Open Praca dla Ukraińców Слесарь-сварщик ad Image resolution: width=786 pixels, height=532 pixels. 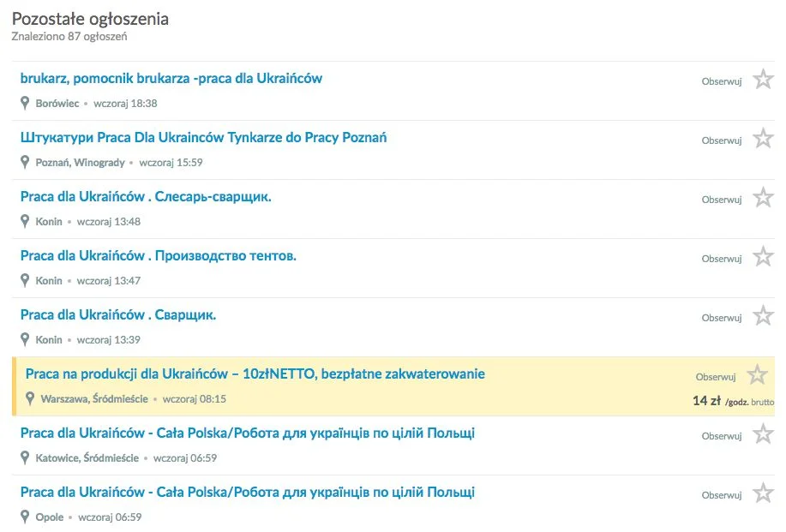(x=146, y=197)
